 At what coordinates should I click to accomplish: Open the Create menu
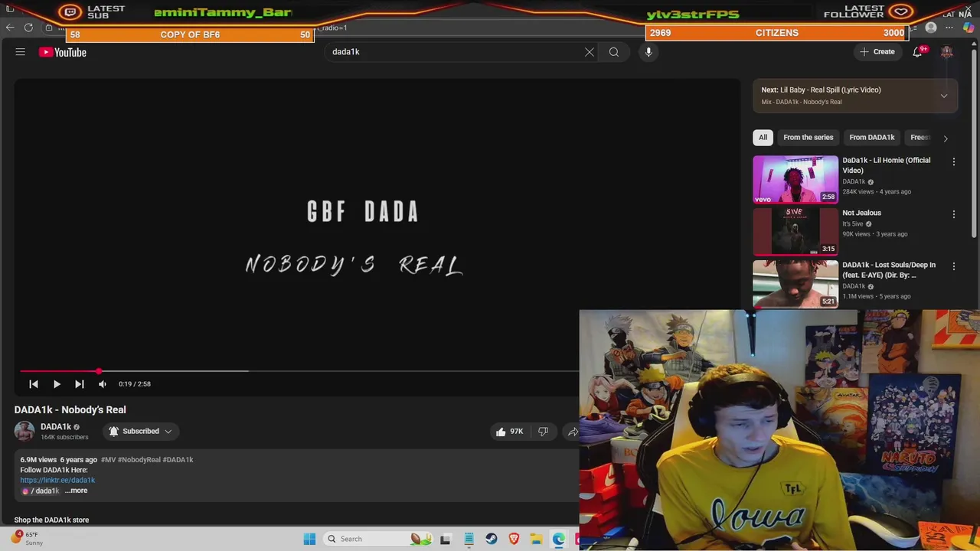pos(877,52)
